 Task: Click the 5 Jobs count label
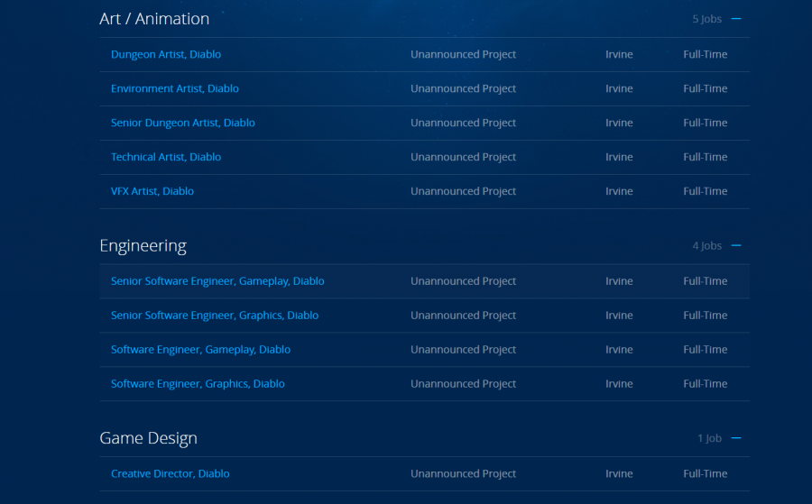point(706,19)
